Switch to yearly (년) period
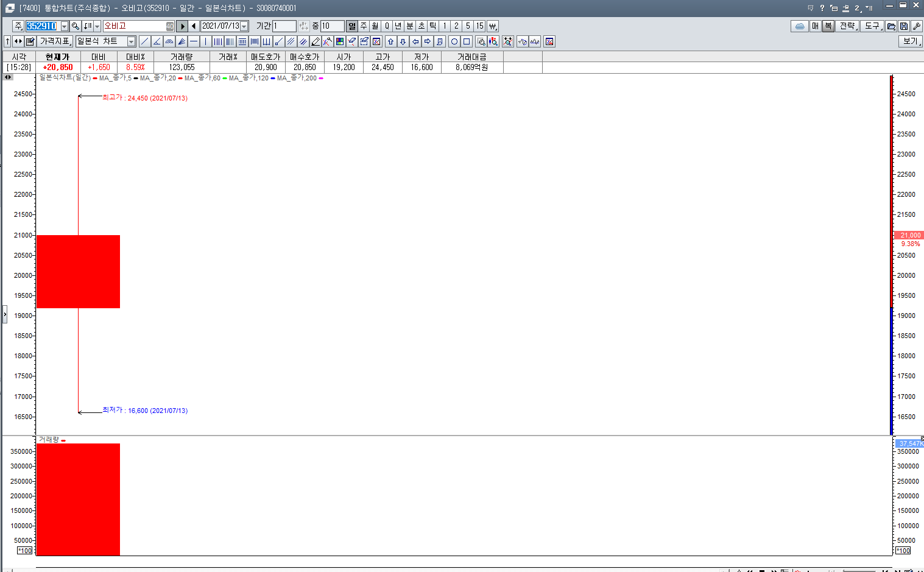 tap(398, 26)
